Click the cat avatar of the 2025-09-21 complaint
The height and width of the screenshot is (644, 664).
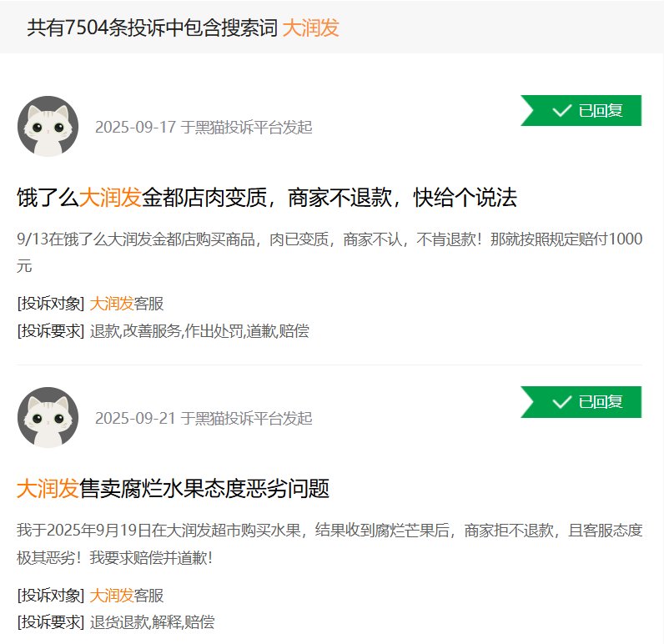tap(48, 417)
